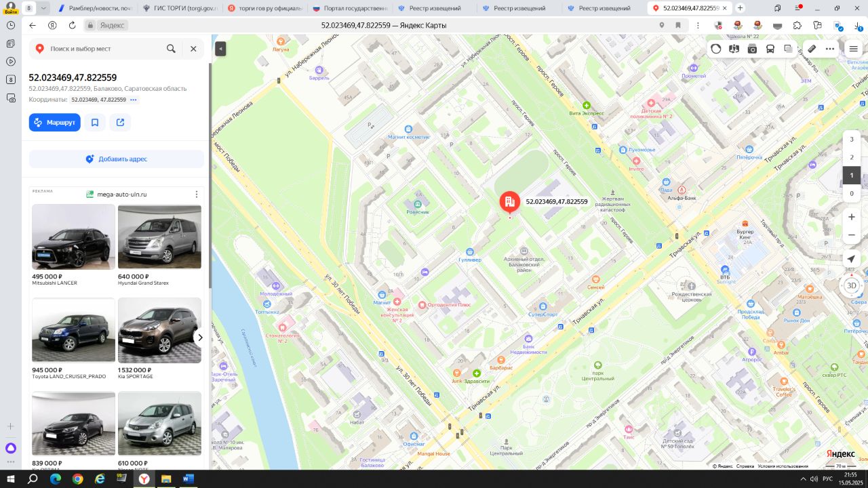Share location via the share icon
This screenshot has height=488, width=868.
point(120,123)
